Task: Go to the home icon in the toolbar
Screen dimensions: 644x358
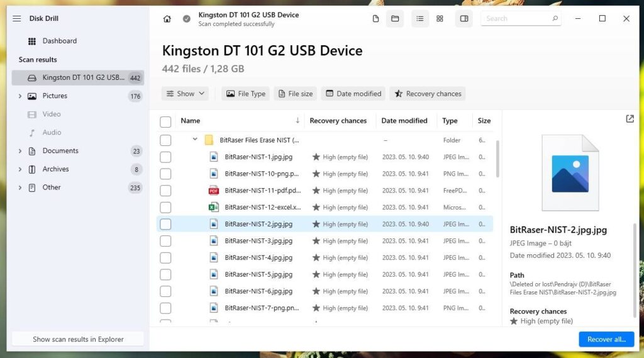Action: click(167, 19)
